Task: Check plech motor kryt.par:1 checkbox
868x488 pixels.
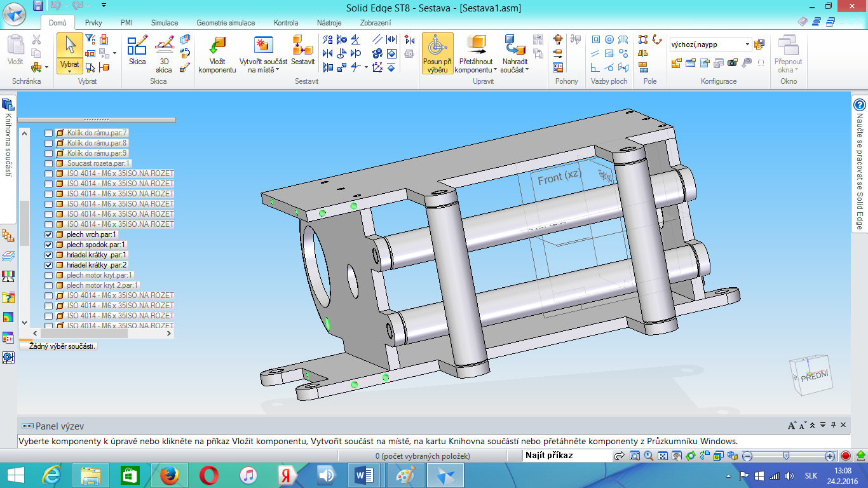Action: (x=49, y=275)
